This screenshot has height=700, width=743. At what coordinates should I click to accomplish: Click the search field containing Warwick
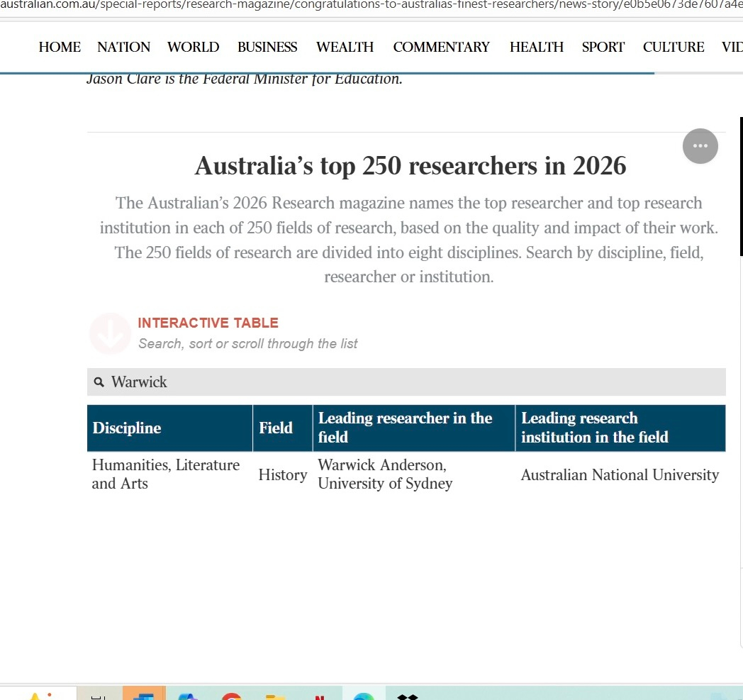click(x=411, y=382)
